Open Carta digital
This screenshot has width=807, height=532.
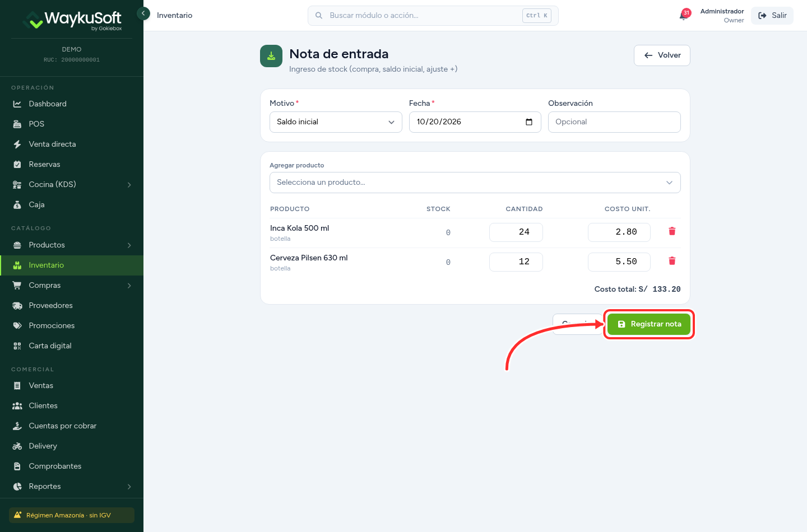72,346
